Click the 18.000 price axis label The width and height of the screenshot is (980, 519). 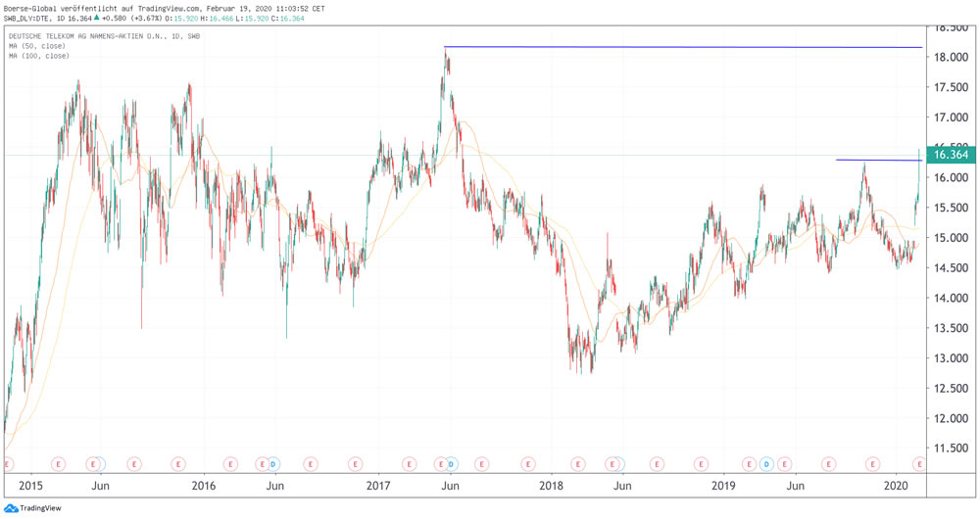951,58
